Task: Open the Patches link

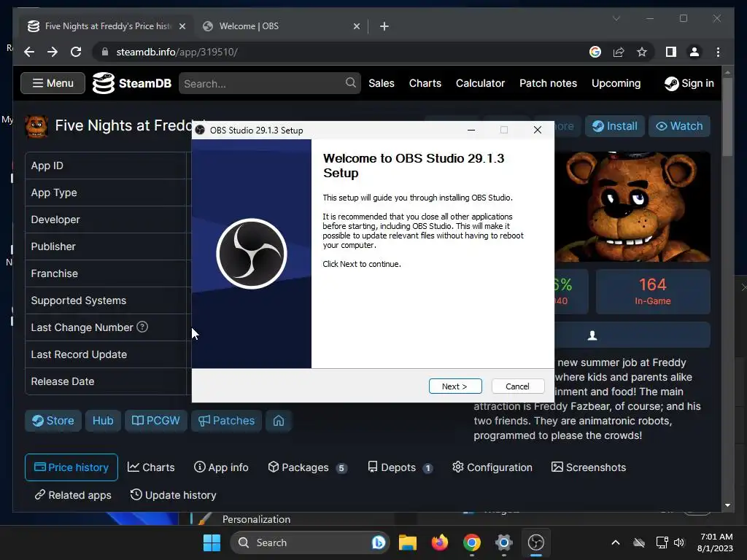Action: [x=227, y=421]
